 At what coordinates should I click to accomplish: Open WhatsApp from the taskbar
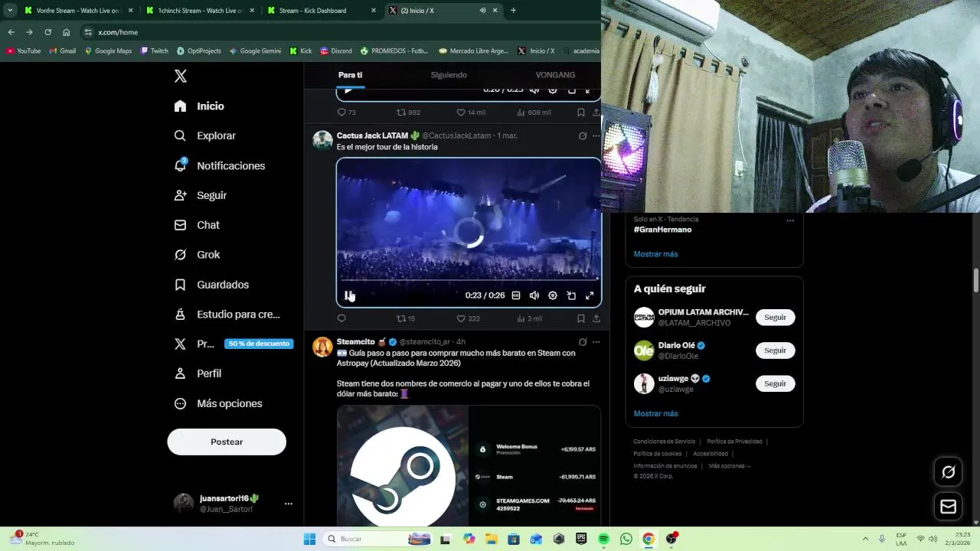[x=626, y=539]
